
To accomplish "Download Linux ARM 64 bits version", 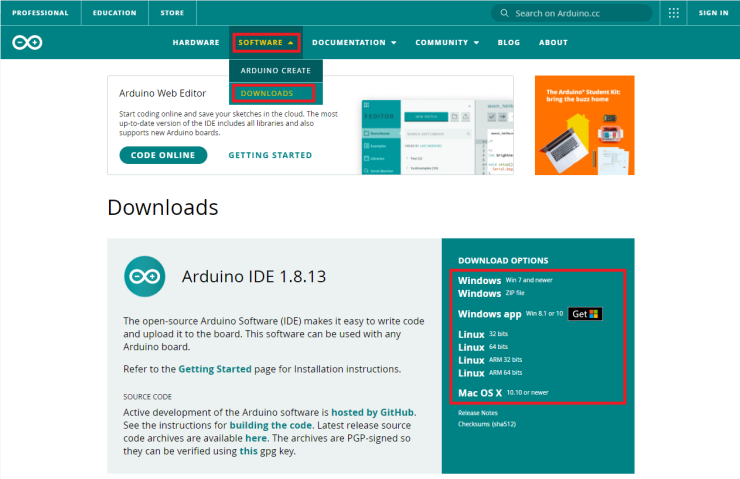I will point(490,373).
